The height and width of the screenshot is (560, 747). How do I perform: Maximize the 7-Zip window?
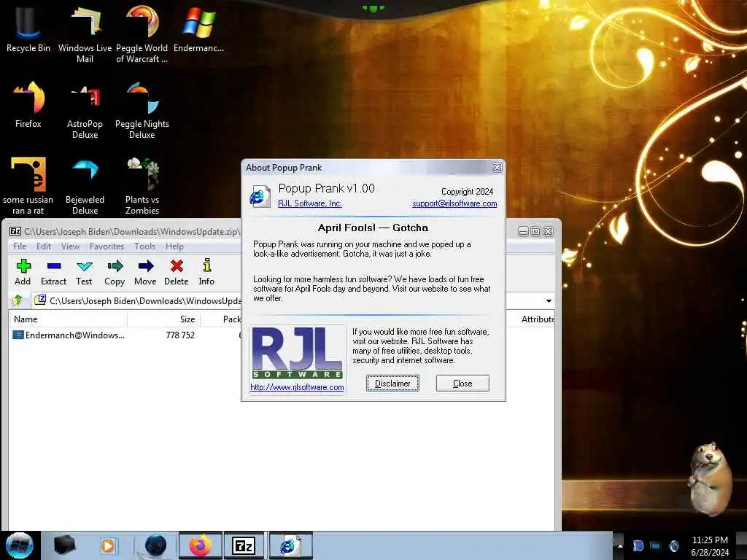(x=535, y=231)
